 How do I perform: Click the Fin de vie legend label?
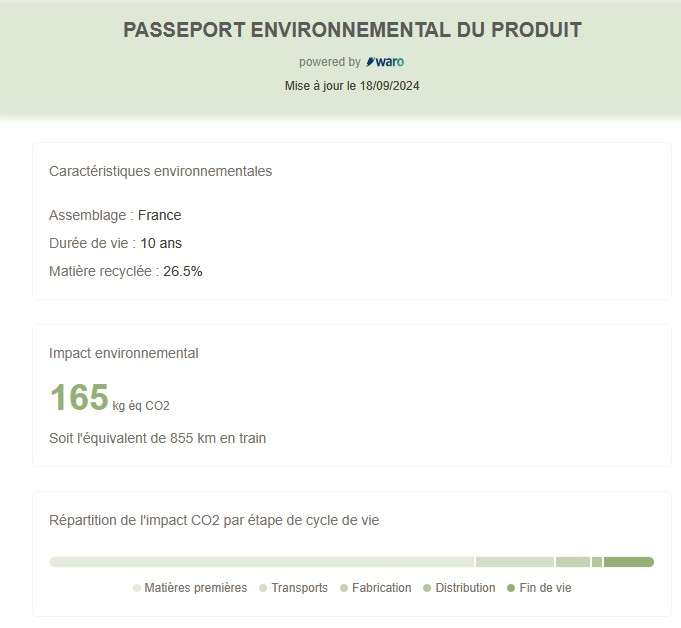coord(545,588)
